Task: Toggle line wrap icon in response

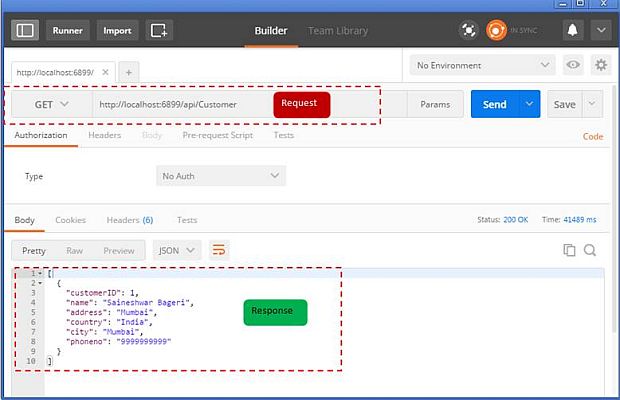Action: [219, 250]
